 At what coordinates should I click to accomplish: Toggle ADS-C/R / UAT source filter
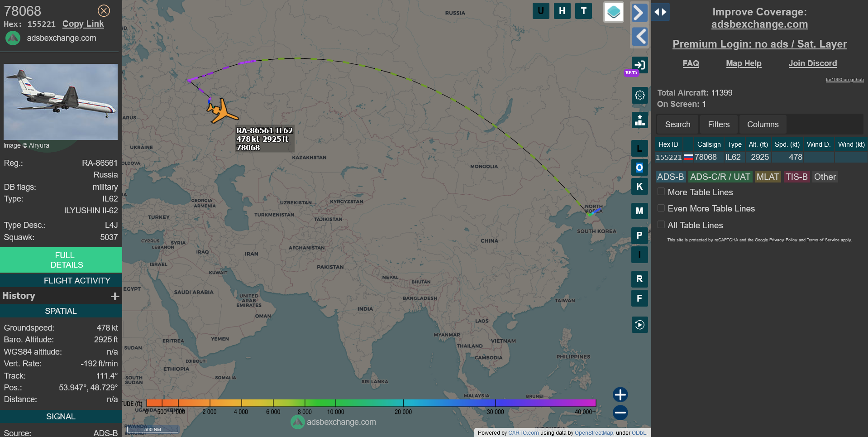click(720, 177)
